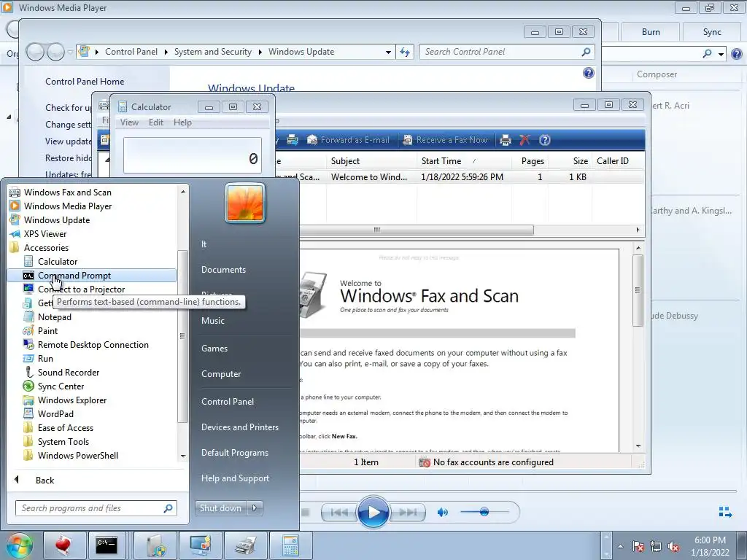This screenshot has height=560, width=747.
Task: Click Control Panel Home link
Action: [85, 82]
